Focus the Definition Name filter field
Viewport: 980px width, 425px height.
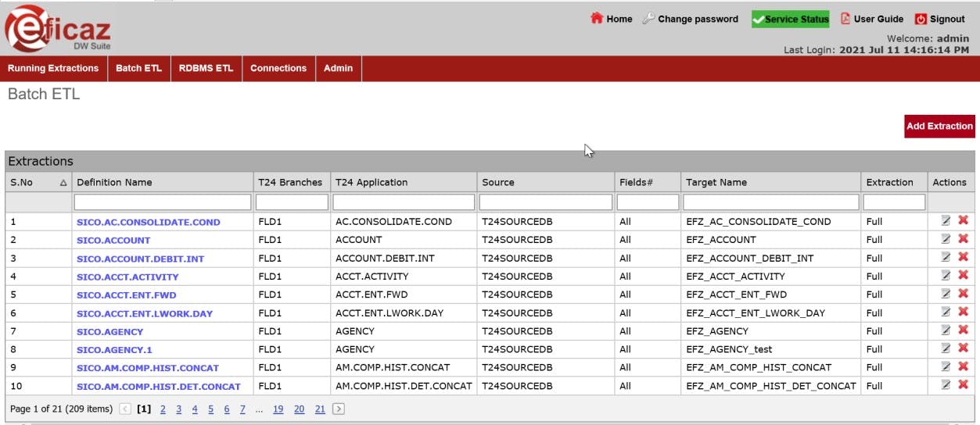click(x=163, y=202)
